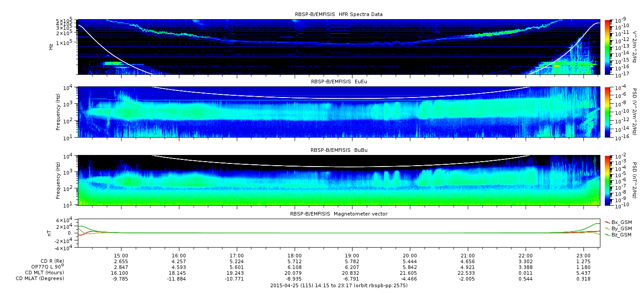
Task: Select the RBSP-B/EMFISIS EuEu panel title
Action: click(x=339, y=81)
